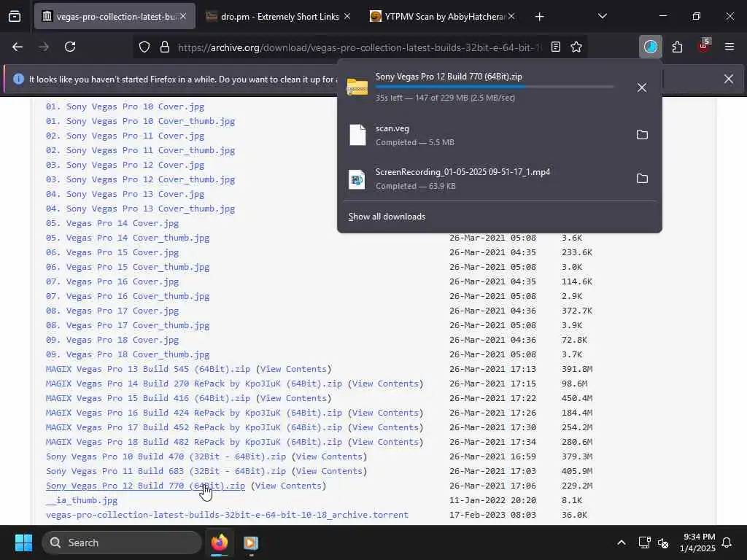The width and height of the screenshot is (747, 560).
Task: Open 04. Sony Vegas Pro 13 Cover_thumb.jpg
Action: coord(140,209)
